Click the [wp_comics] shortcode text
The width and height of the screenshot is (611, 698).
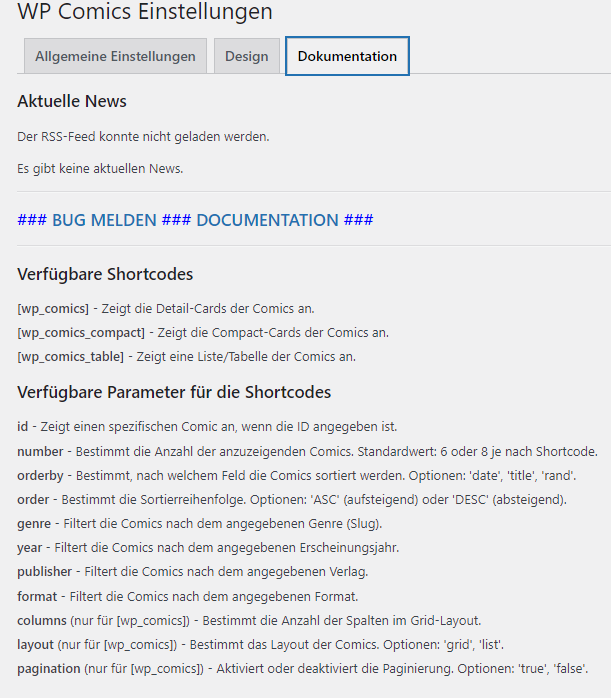click(53, 308)
